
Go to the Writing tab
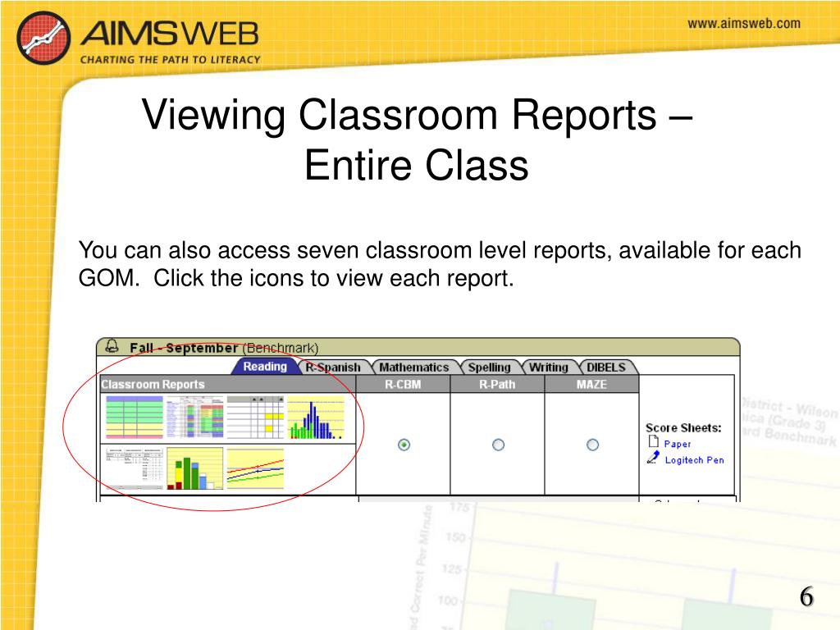[549, 367]
